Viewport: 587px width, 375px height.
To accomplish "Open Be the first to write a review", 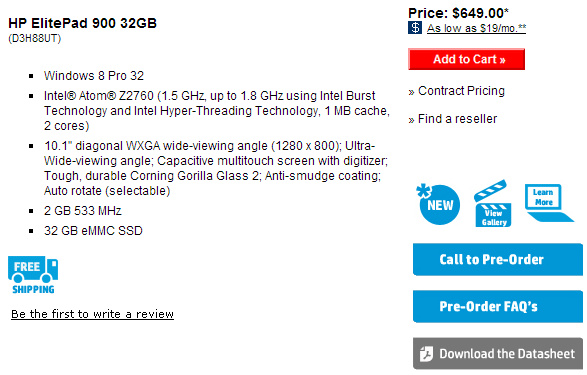I will pyautogui.click(x=92, y=314).
